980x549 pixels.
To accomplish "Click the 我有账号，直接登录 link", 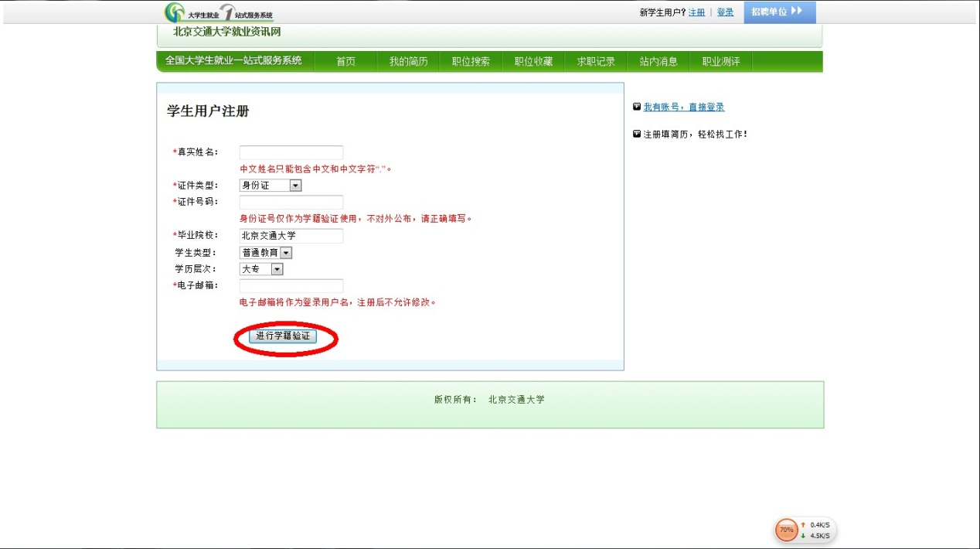I will point(684,107).
